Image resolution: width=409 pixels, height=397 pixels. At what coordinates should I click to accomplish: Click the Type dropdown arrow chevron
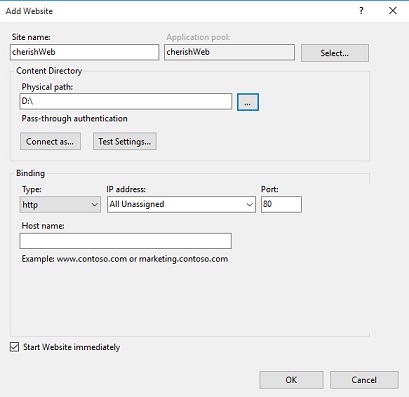click(x=95, y=204)
